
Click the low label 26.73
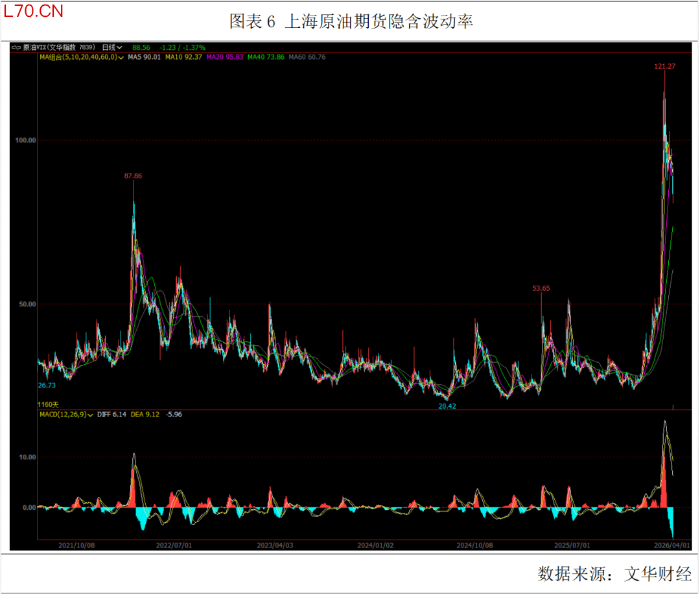(x=47, y=386)
